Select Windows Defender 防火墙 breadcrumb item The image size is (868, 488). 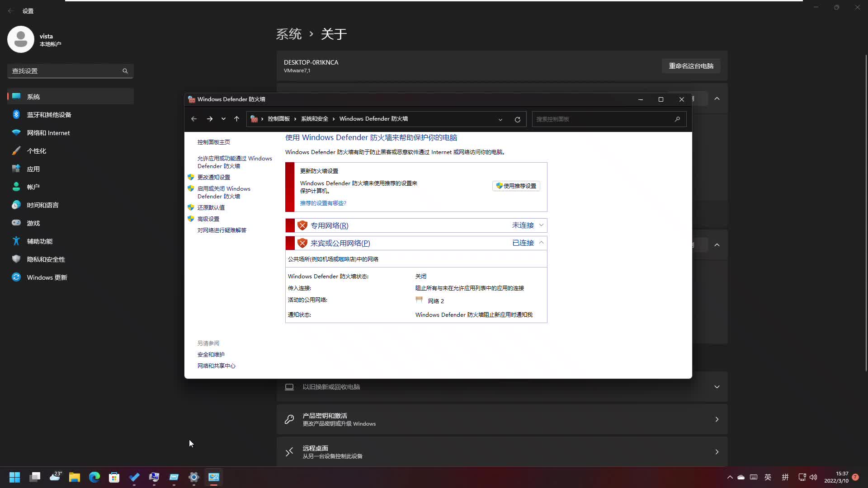373,119
